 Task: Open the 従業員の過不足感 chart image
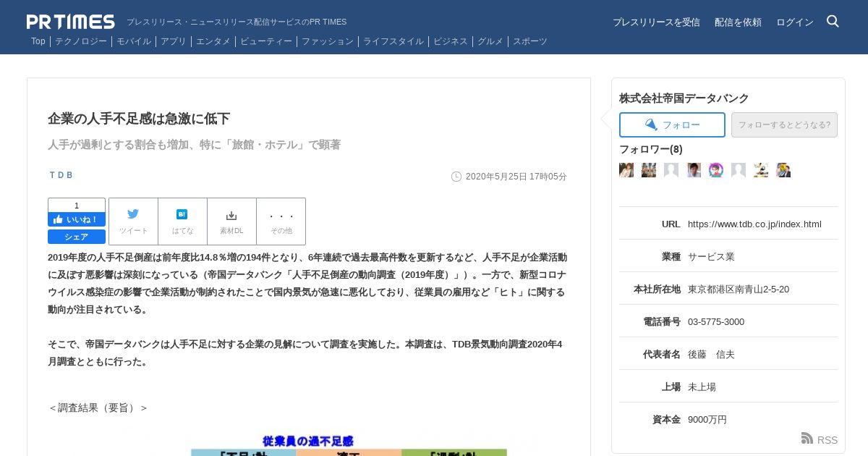point(349,444)
